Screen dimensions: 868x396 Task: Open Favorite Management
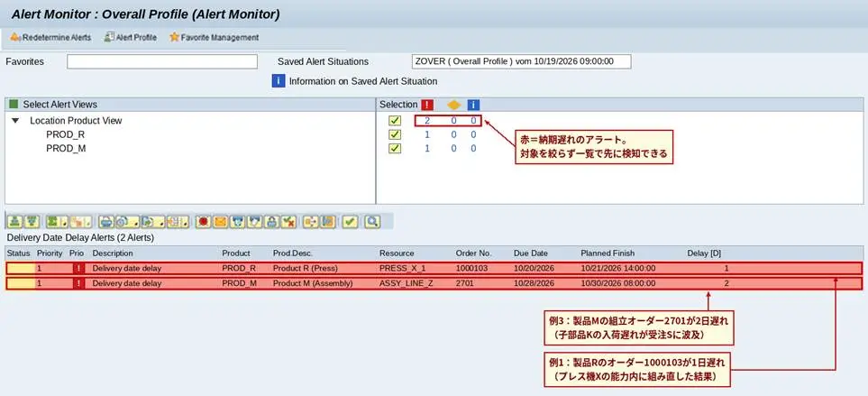point(215,38)
